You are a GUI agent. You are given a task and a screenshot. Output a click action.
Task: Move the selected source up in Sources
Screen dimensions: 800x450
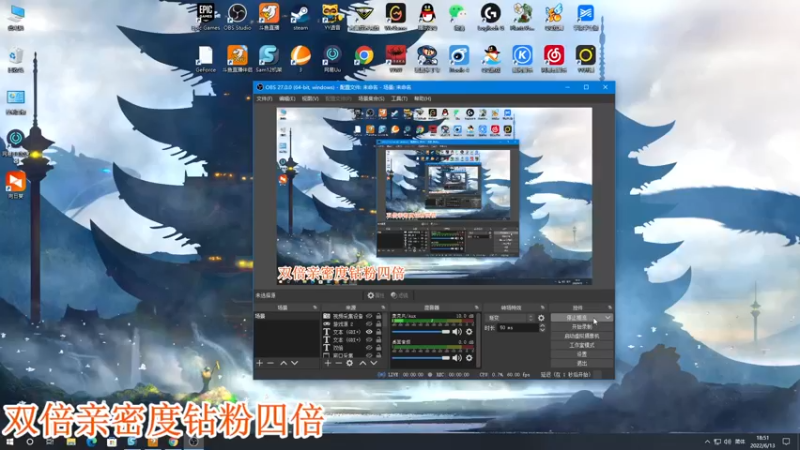(x=363, y=363)
